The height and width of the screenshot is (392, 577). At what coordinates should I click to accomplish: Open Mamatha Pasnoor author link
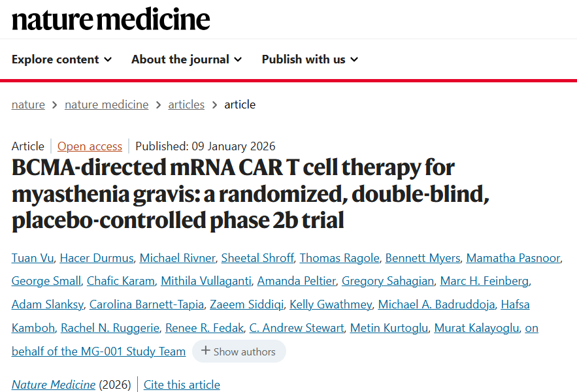(513, 258)
